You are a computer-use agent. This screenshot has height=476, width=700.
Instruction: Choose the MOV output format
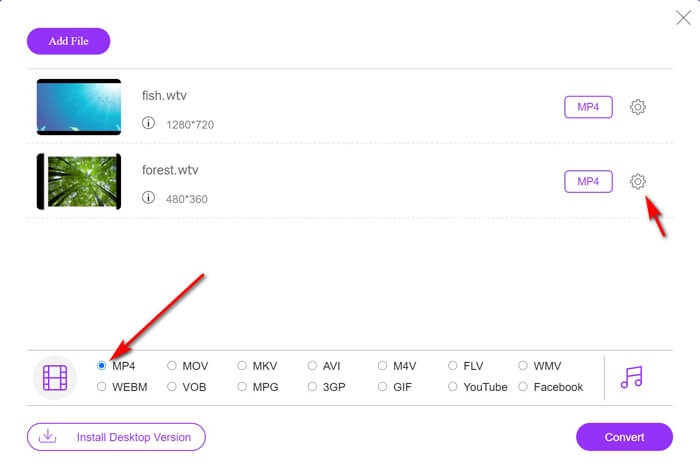172,366
